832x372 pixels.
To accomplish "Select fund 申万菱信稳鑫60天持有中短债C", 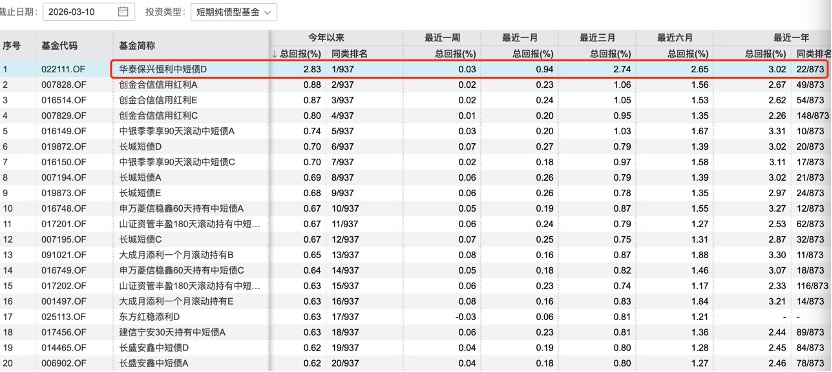I will click(181, 270).
